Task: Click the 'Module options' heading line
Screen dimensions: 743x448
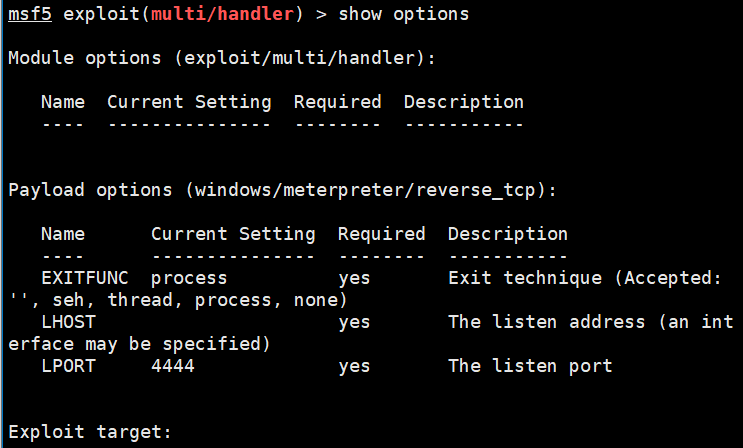Action: coord(221,58)
